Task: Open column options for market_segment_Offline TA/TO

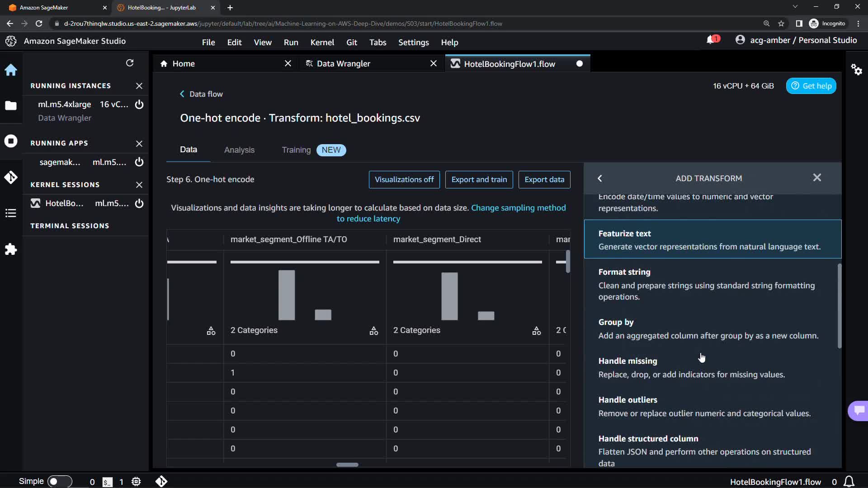Action: [x=373, y=331]
